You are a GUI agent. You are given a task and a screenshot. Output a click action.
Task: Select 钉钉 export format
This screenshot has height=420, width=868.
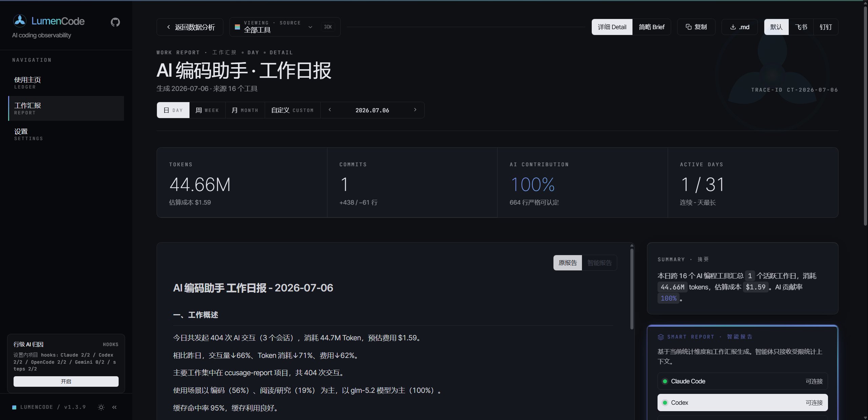click(x=826, y=27)
